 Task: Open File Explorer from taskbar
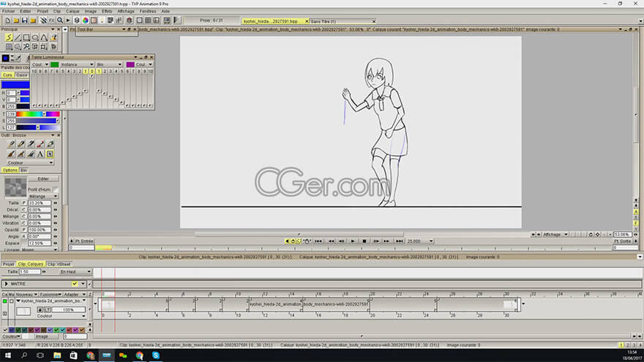pyautogui.click(x=57, y=355)
